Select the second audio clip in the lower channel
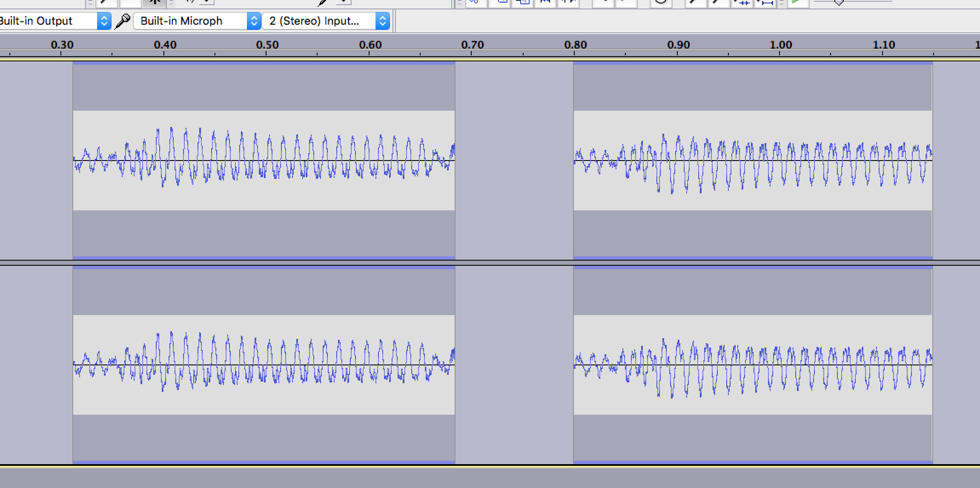This screenshot has width=980, height=488. 753,365
